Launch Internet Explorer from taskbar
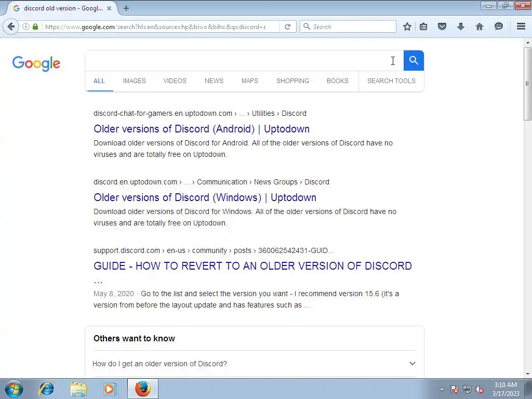 [46, 389]
